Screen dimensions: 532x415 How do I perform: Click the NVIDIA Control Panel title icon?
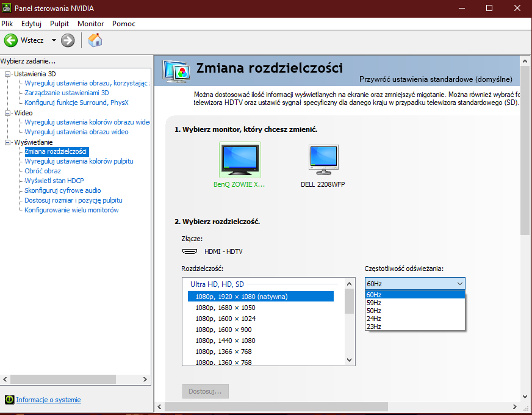coord(7,8)
